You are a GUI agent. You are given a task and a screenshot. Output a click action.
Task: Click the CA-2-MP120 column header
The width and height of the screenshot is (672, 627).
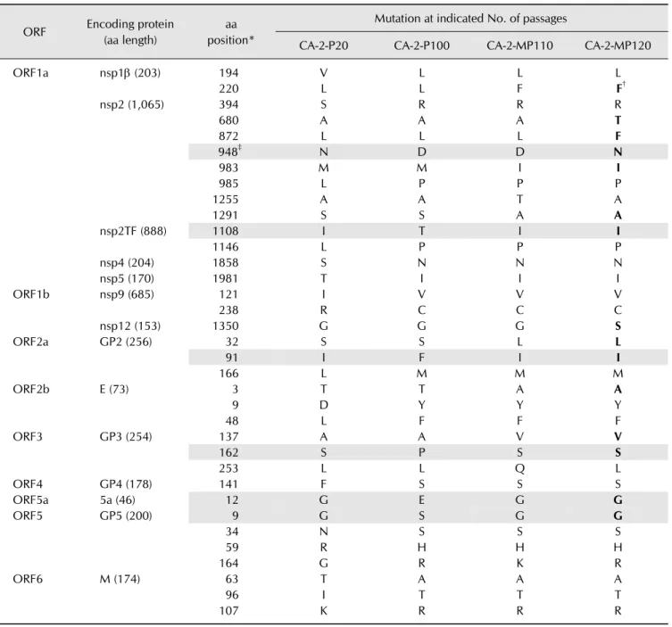[618, 45]
